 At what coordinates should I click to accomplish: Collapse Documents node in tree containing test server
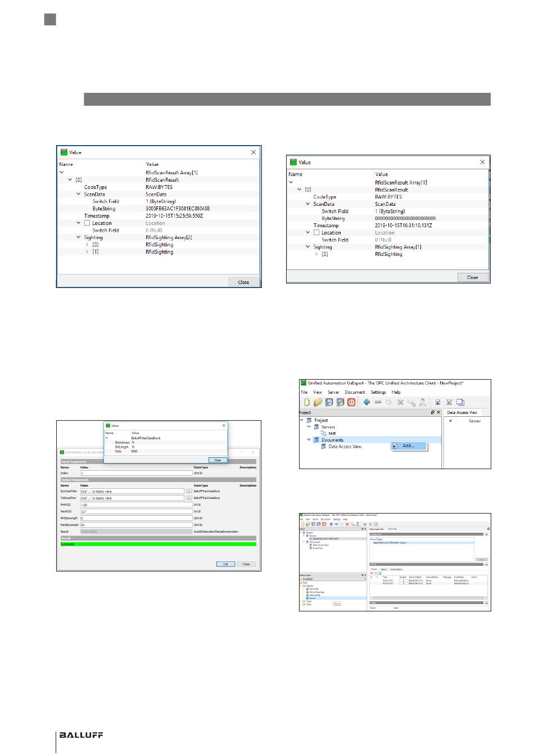coord(309,440)
